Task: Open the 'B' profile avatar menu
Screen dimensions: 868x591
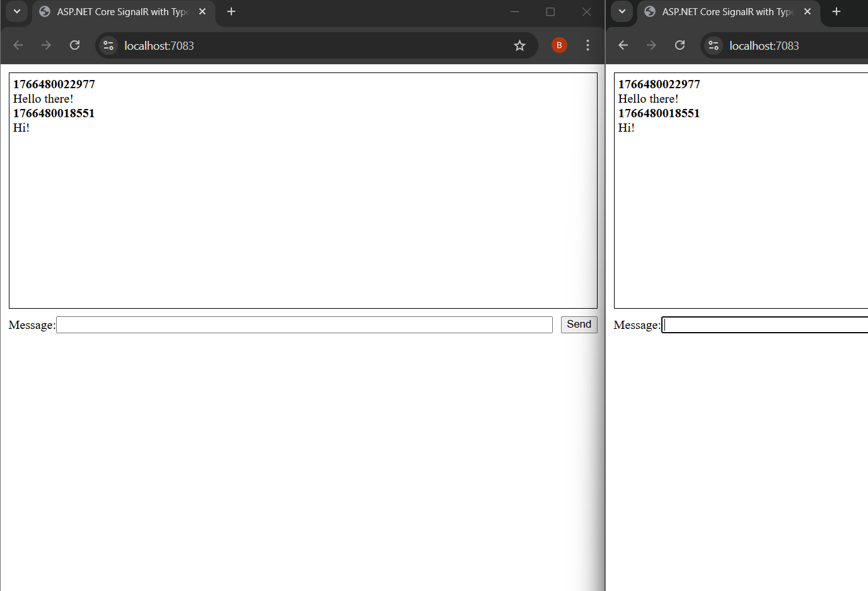Action: point(558,45)
